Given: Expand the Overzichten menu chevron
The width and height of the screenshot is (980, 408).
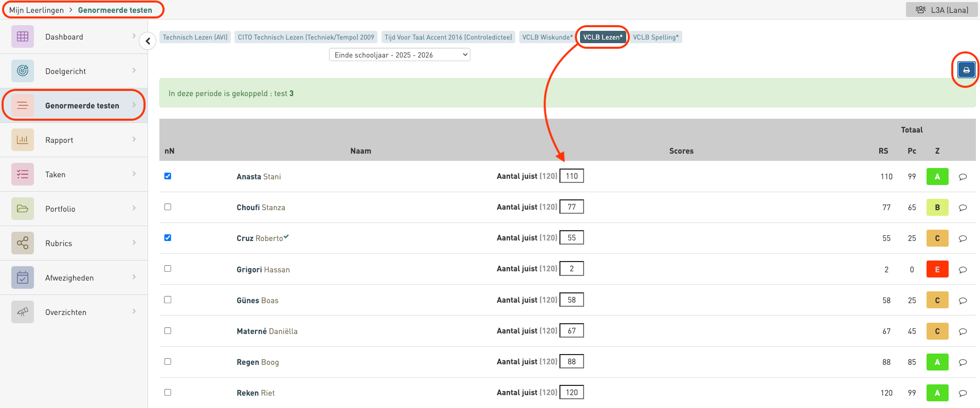Looking at the screenshot, I should [x=134, y=311].
